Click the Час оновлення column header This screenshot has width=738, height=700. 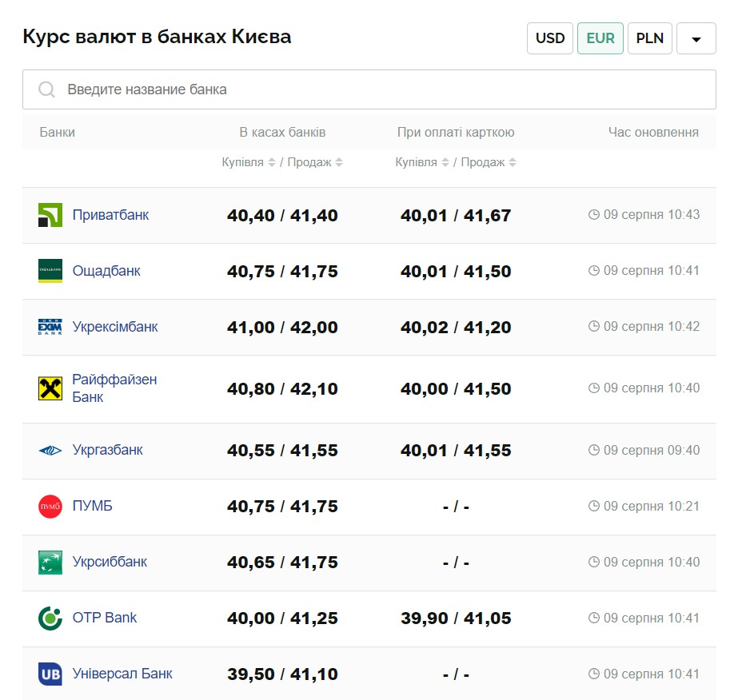653,132
